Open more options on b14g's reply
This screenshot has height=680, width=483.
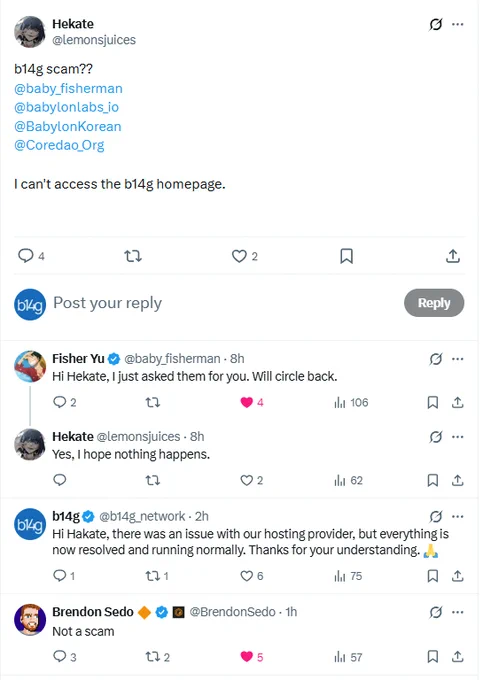[x=457, y=517]
